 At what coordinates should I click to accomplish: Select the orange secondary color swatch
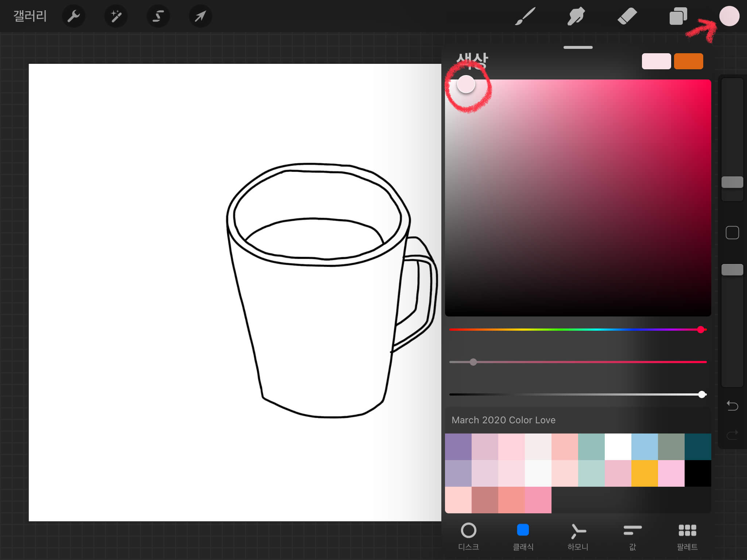pyautogui.click(x=688, y=61)
